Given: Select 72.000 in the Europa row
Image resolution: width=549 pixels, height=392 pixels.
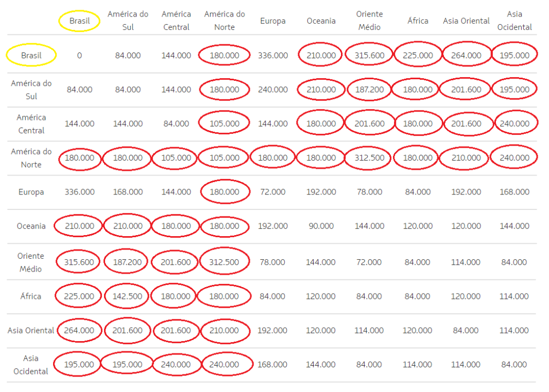Looking at the screenshot, I should [272, 192].
